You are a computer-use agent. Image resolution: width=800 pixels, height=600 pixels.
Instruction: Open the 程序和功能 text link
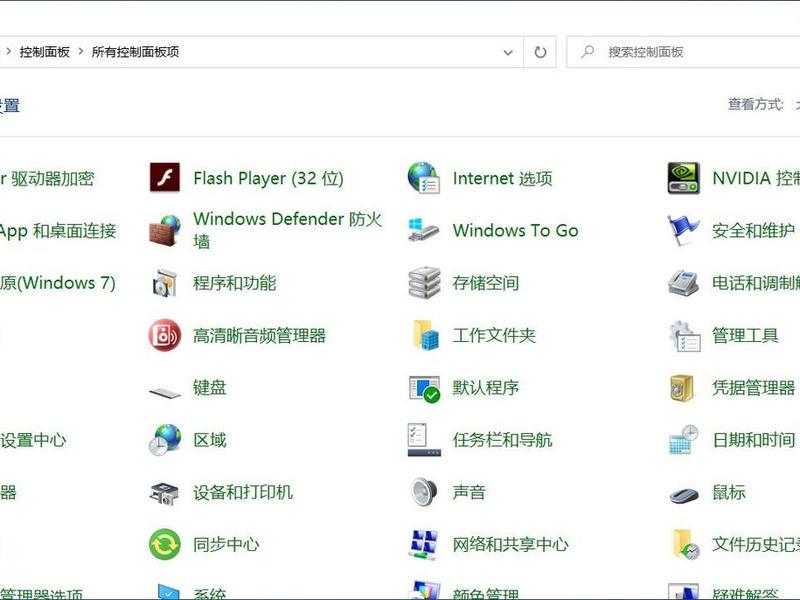(x=234, y=283)
